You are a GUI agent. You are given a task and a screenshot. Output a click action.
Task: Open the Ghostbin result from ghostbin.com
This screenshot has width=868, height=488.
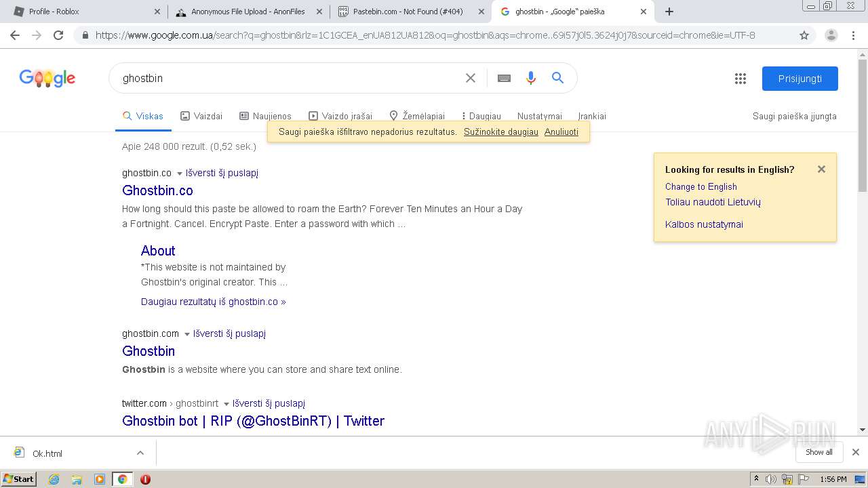149,351
